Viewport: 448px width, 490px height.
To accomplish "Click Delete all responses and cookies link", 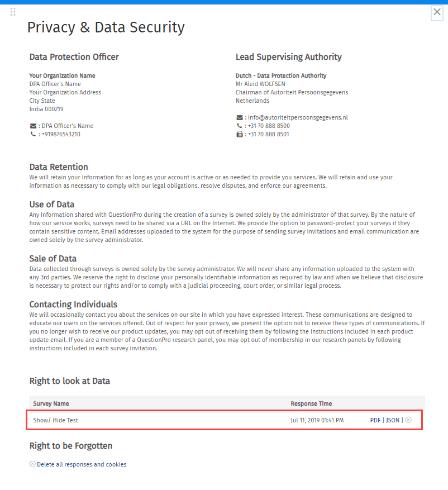I will [x=82, y=464].
